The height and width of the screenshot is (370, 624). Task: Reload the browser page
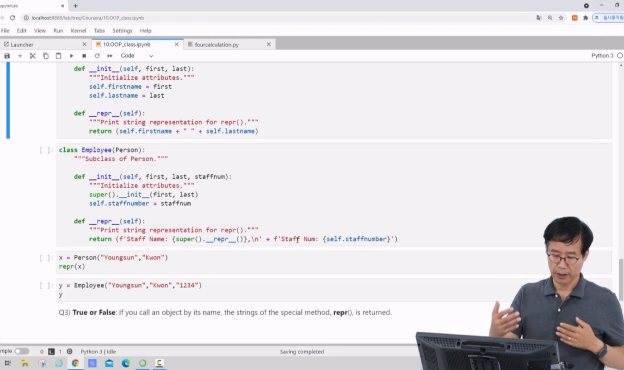[x=12, y=18]
